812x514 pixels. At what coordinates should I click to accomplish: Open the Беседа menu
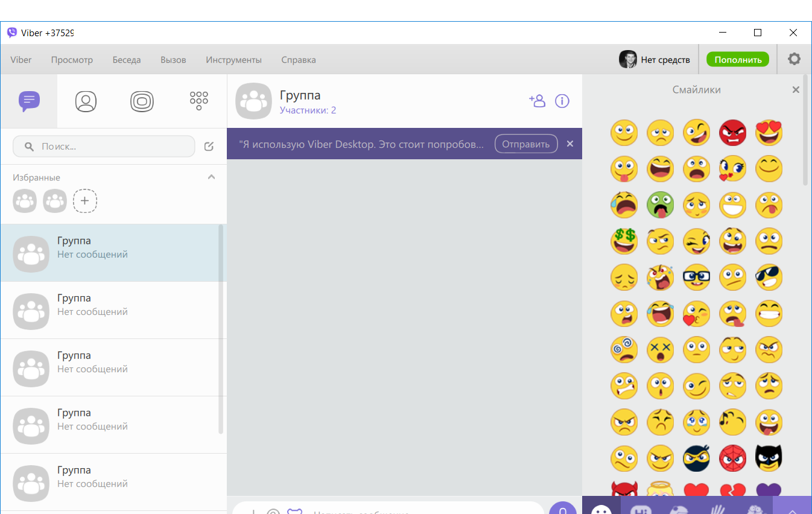127,60
